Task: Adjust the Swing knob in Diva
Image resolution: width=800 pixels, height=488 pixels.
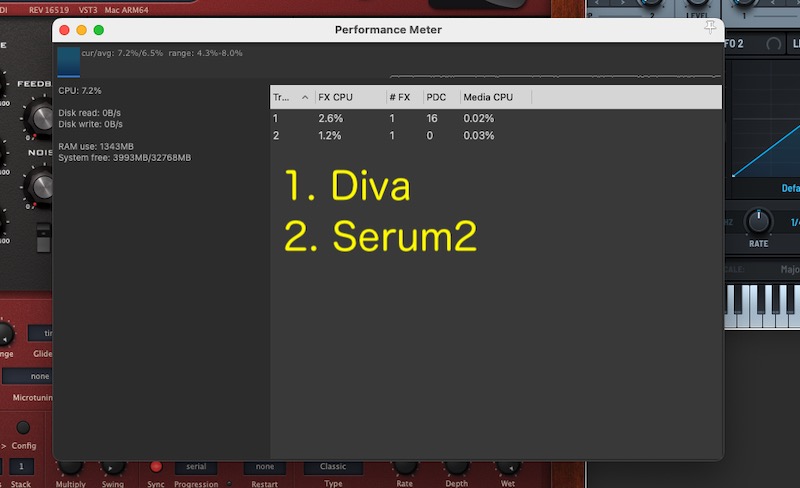Action: pos(112,467)
